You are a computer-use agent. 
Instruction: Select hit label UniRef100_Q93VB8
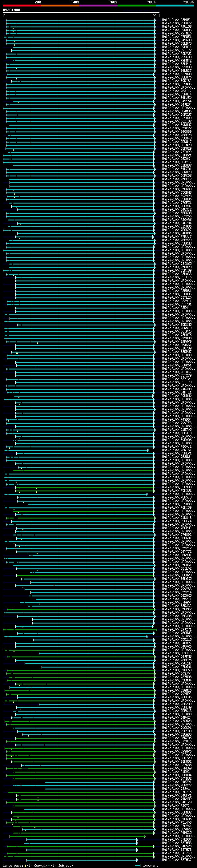(177, 67)
